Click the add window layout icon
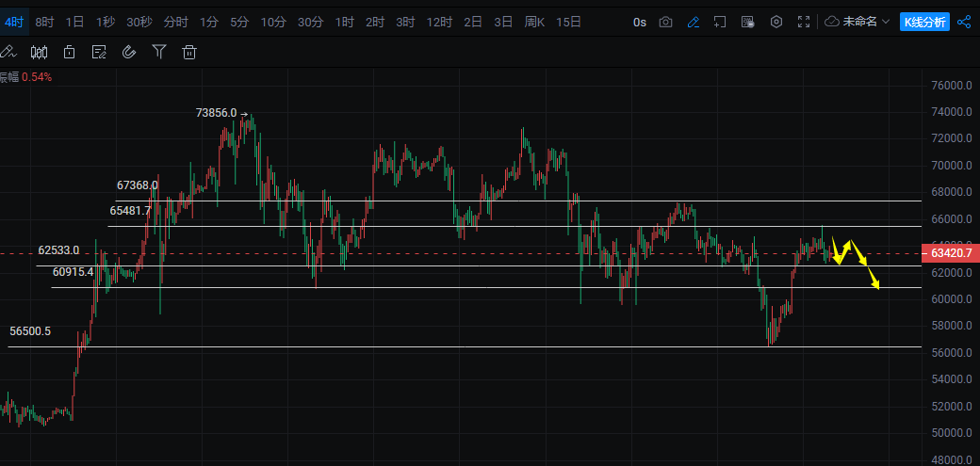Viewport: 980px width, 466px height. [720, 22]
